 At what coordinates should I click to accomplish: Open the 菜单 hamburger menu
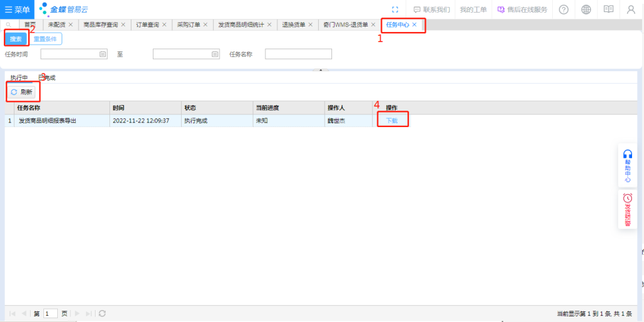click(x=18, y=9)
